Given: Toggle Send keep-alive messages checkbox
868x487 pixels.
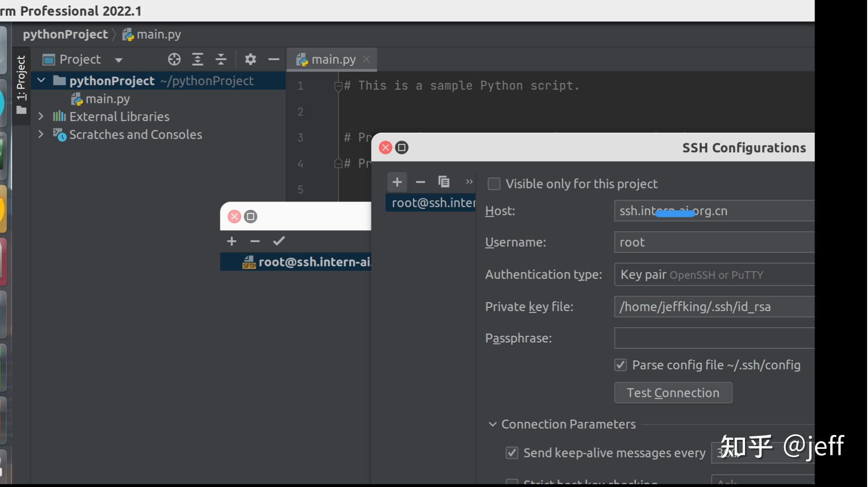Looking at the screenshot, I should (512, 452).
